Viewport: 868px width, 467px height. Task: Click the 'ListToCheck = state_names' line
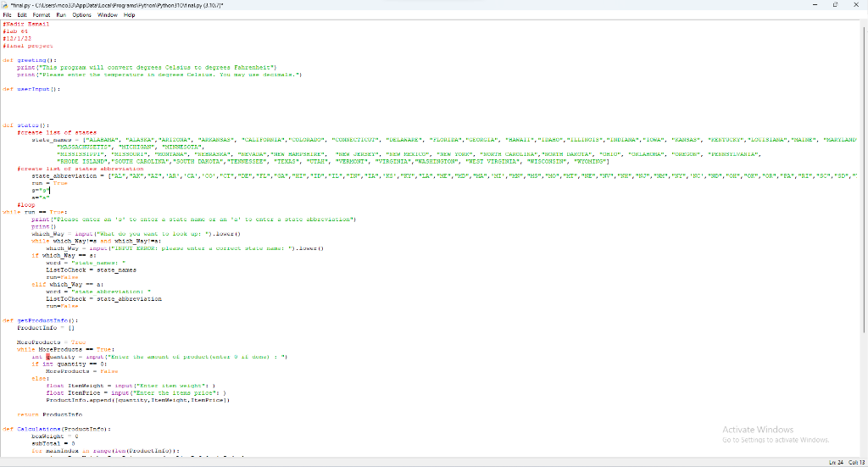point(92,270)
